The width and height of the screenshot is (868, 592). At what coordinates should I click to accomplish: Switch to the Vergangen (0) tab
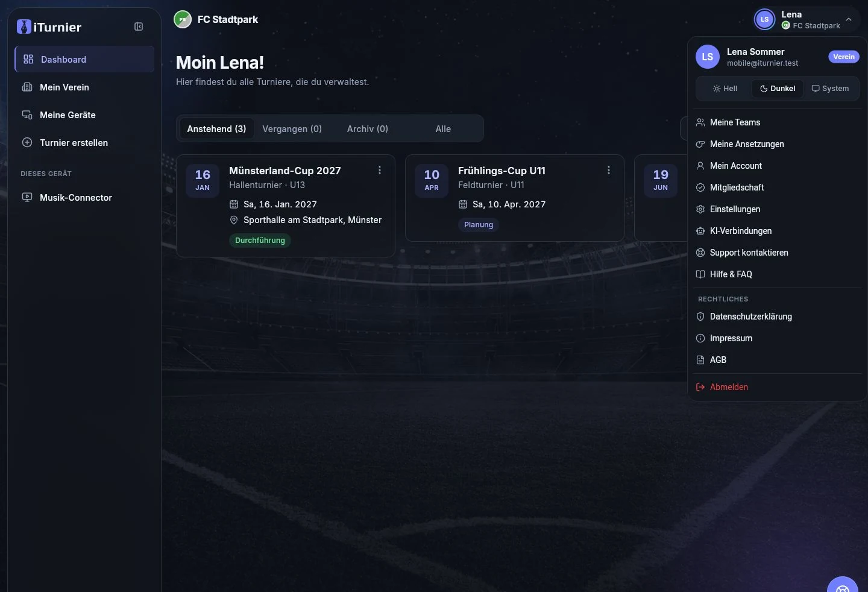point(292,129)
